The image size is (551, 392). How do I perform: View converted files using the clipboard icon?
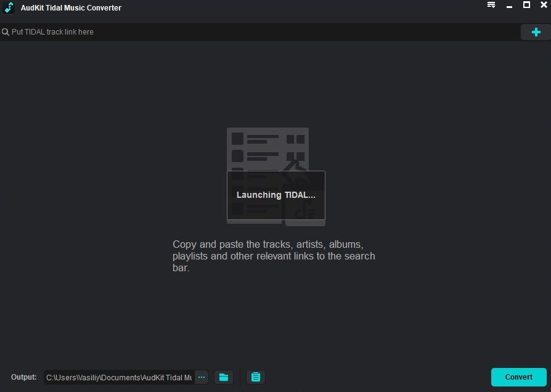pos(255,377)
